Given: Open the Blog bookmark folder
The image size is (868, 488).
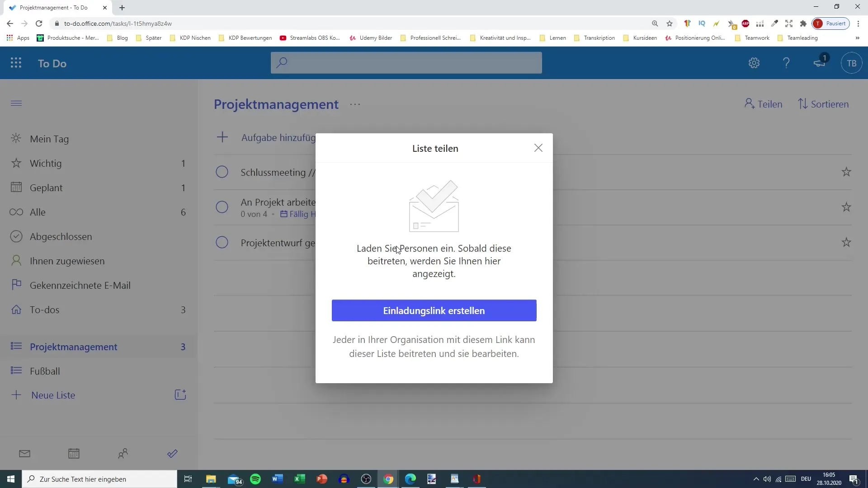Looking at the screenshot, I should pos(118,38).
